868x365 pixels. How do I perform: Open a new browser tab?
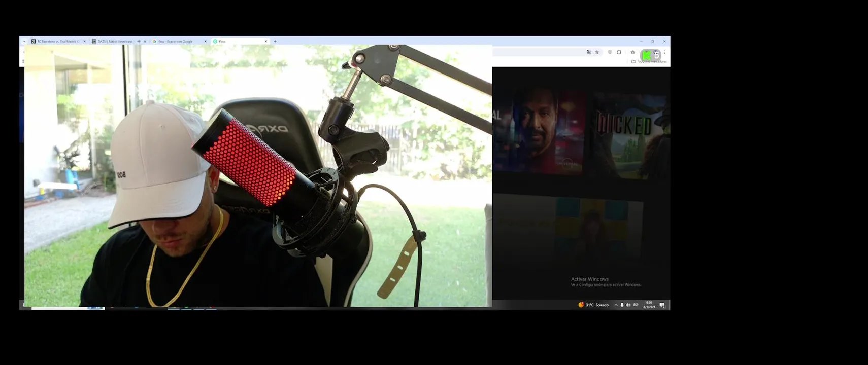click(275, 41)
